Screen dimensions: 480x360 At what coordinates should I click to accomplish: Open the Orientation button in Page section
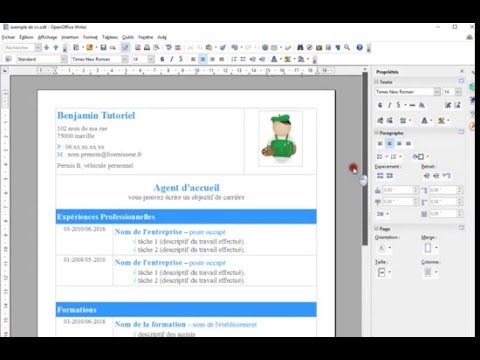point(384,248)
